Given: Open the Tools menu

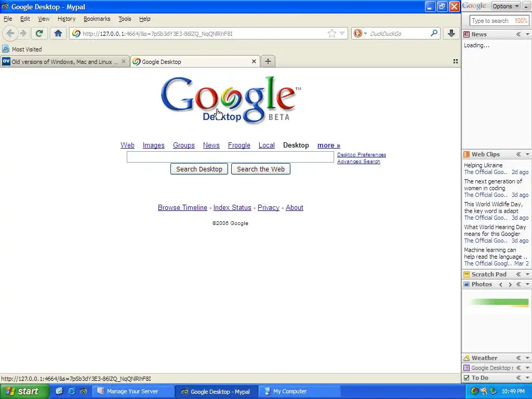Looking at the screenshot, I should click(125, 19).
